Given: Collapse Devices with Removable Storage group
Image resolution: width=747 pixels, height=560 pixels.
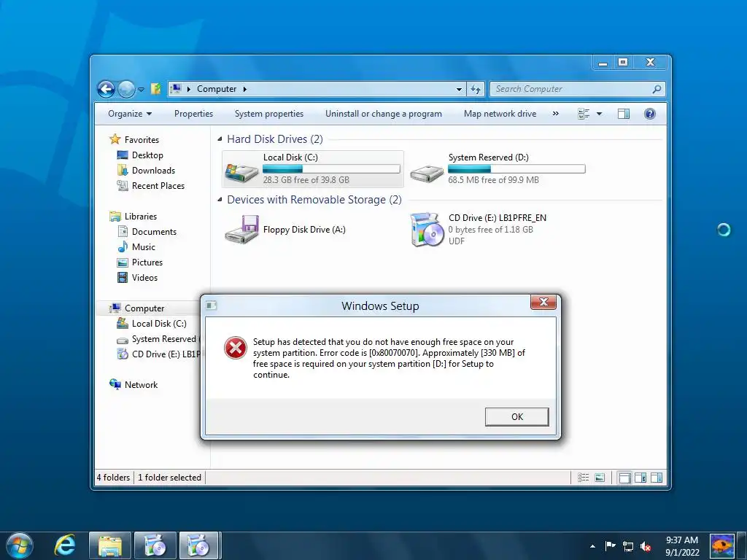Looking at the screenshot, I should pyautogui.click(x=220, y=200).
